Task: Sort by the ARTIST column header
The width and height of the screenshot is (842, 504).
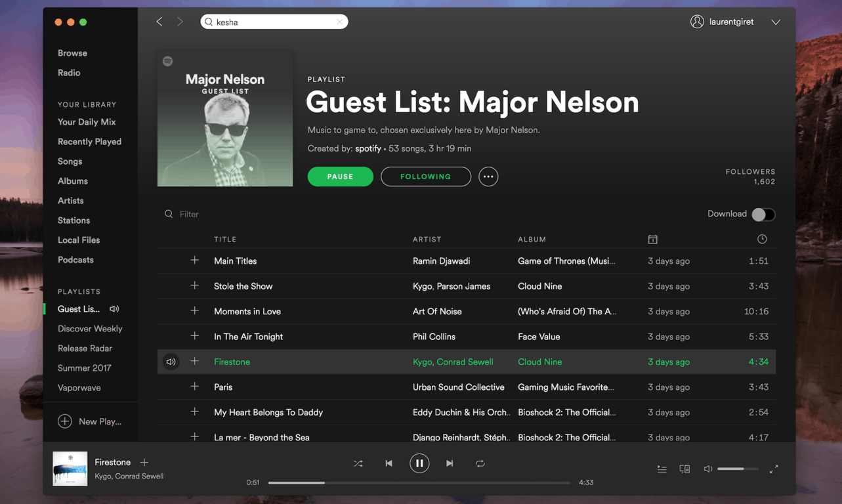Action: [427, 240]
